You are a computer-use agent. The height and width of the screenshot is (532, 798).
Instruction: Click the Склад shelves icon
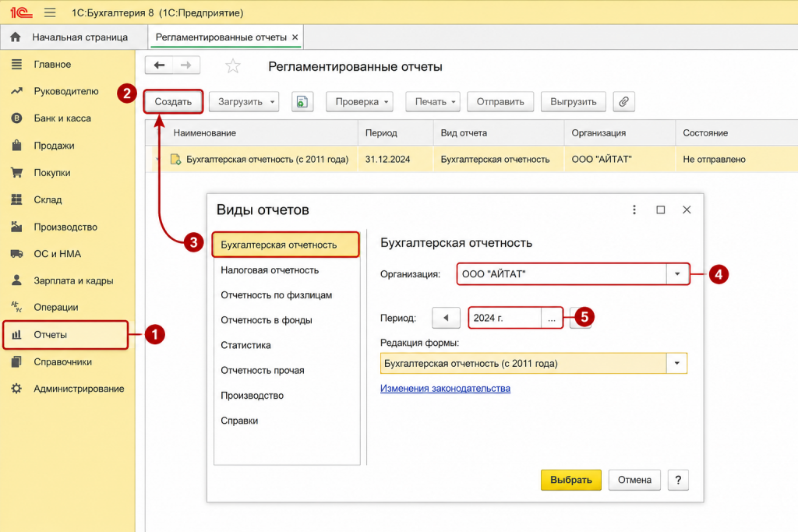click(17, 199)
